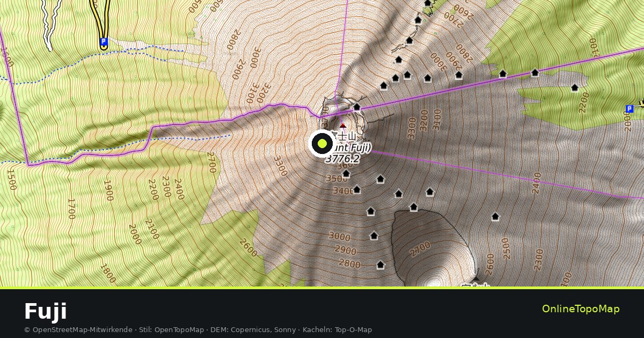Viewport: 644px width, 338px height.
Task: Click the hut on the upper rim of the 2700 crater
Action: [x=414, y=207]
